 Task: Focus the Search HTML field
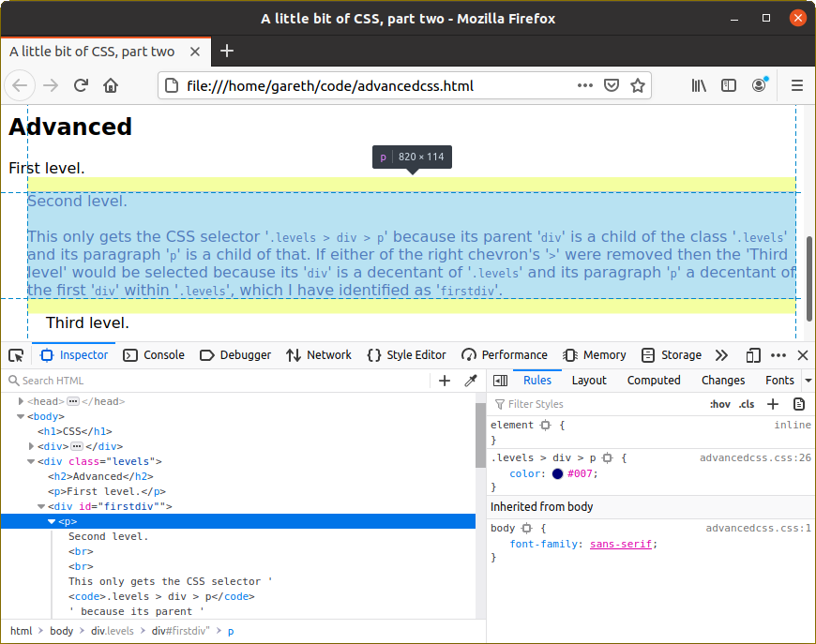(219, 381)
